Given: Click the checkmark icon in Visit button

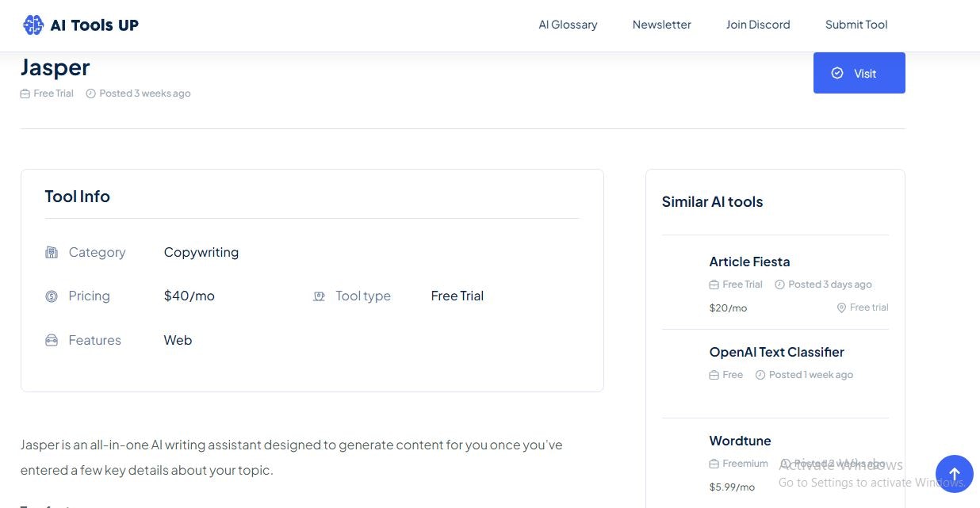Looking at the screenshot, I should (x=837, y=73).
